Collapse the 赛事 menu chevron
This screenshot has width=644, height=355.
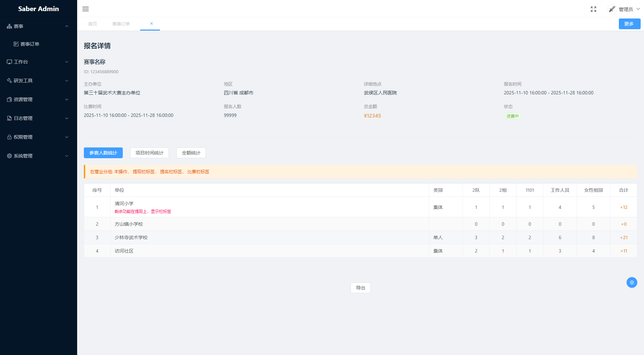[x=67, y=26]
